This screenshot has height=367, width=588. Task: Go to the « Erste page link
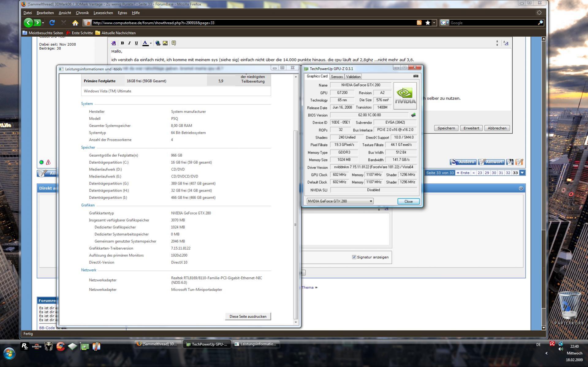coord(463,173)
